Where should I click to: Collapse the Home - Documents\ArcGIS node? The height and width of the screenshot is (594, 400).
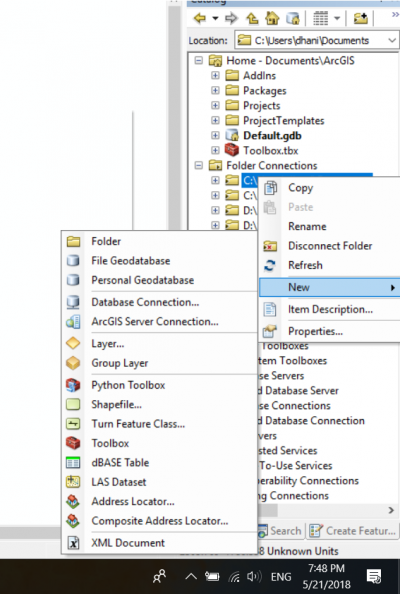coord(199,61)
